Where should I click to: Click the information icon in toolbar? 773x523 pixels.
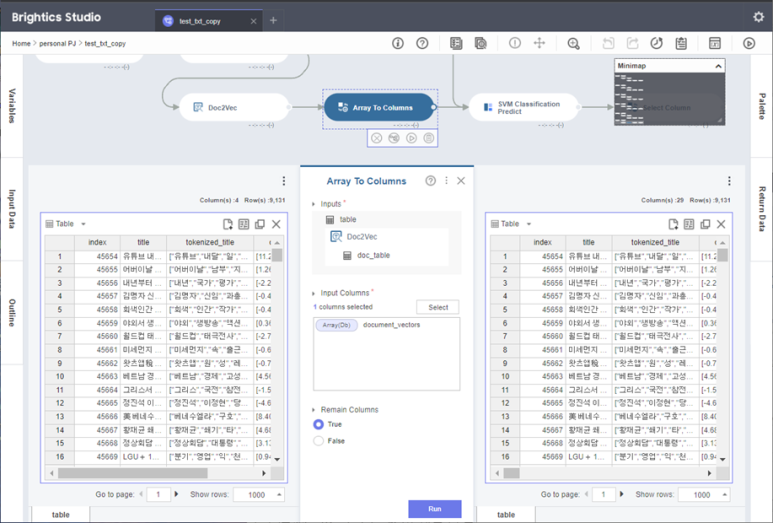click(398, 43)
